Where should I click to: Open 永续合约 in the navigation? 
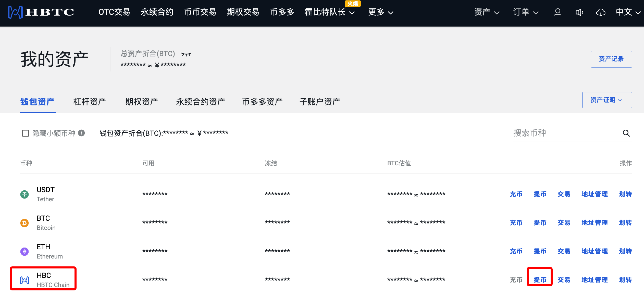[x=157, y=12]
